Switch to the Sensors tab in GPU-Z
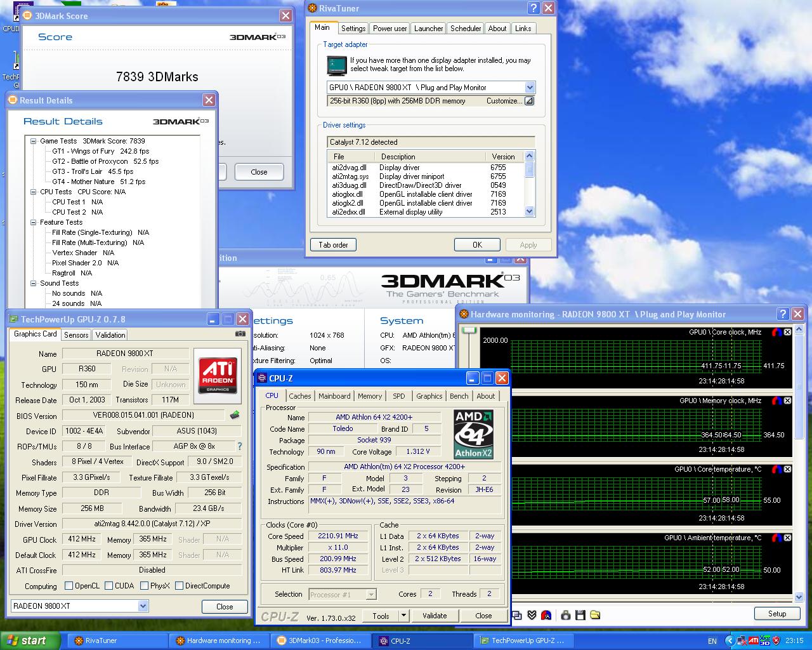812x650 pixels. pos(75,335)
